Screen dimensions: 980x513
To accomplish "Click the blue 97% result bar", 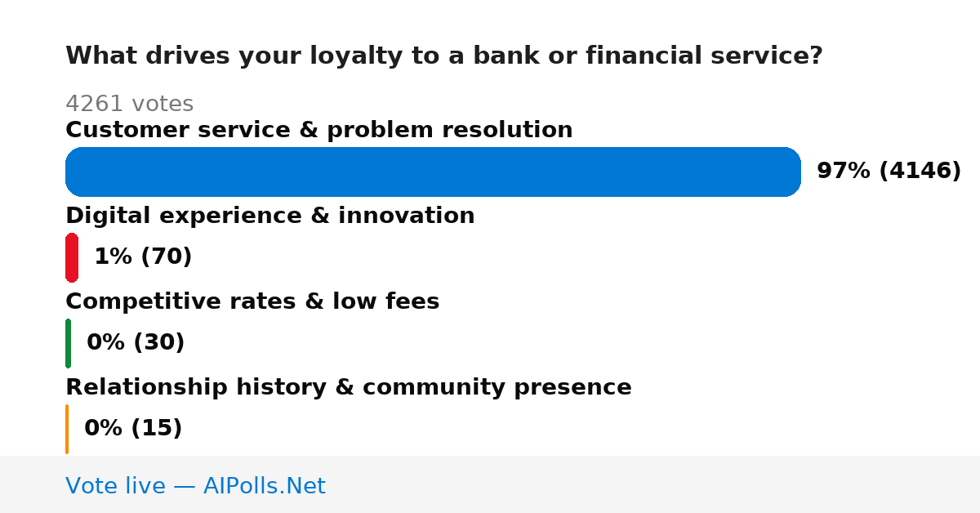I will [433, 172].
